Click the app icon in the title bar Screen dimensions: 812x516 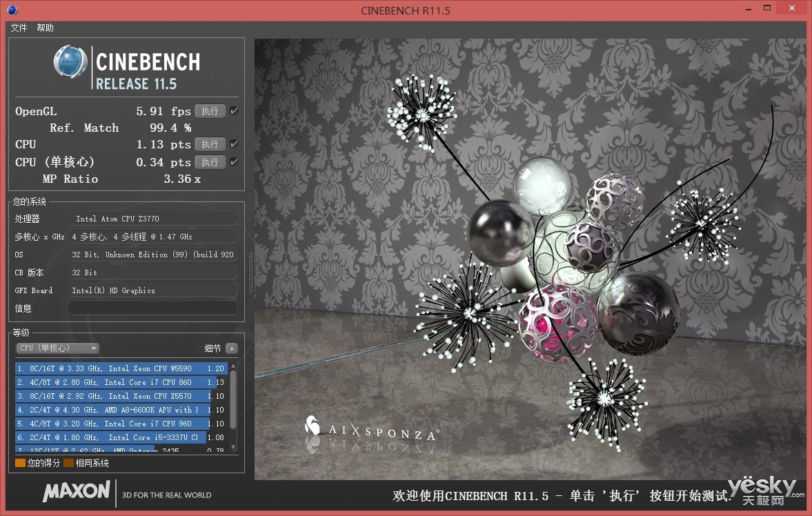coord(12,10)
